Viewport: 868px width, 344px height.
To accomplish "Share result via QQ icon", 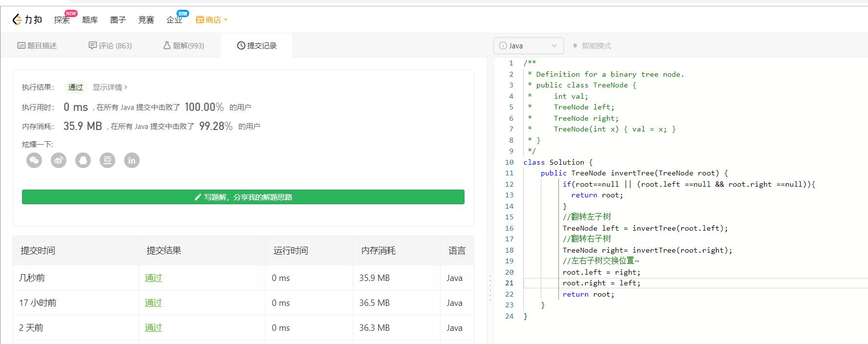I will pyautogui.click(x=83, y=160).
